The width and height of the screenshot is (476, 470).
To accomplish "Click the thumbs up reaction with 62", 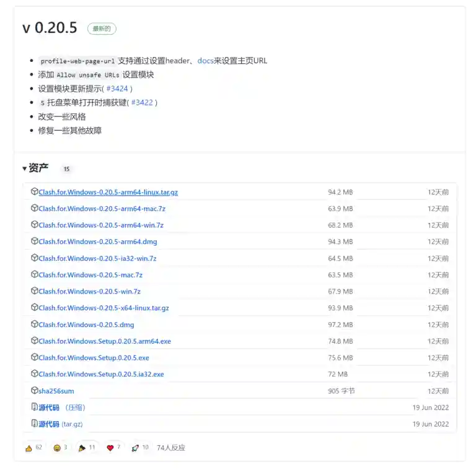I will pyautogui.click(x=33, y=448).
